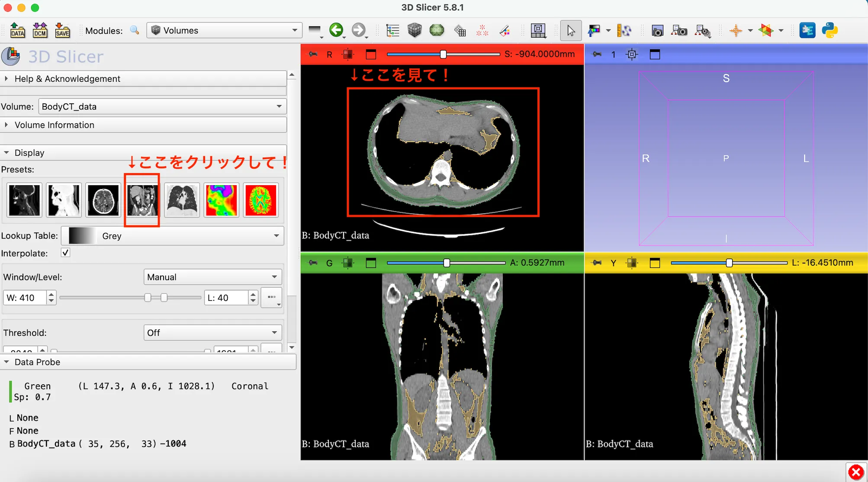Toggle the Interpolate checkbox

(65, 253)
